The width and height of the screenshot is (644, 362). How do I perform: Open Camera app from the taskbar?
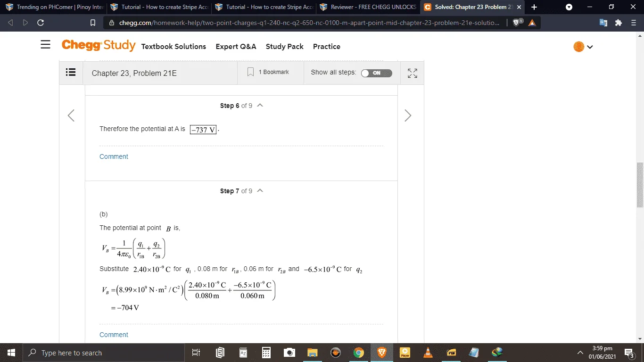pyautogui.click(x=289, y=353)
